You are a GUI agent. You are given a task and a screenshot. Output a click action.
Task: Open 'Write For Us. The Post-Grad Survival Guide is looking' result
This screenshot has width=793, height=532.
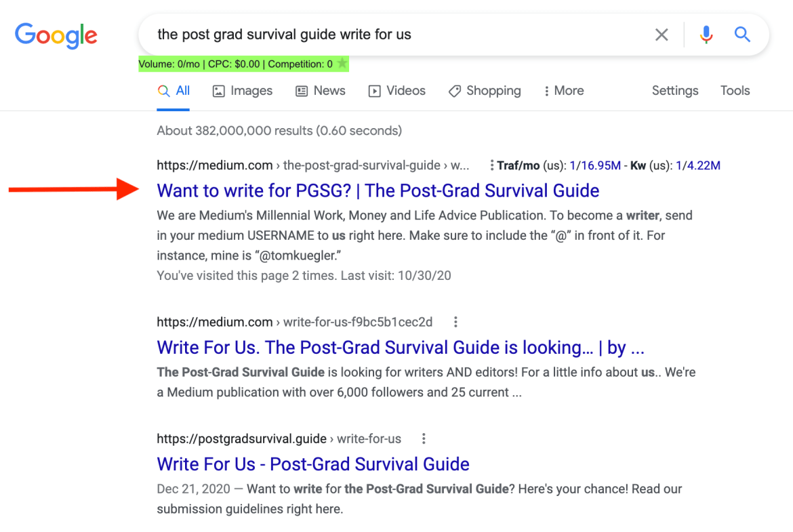click(401, 348)
